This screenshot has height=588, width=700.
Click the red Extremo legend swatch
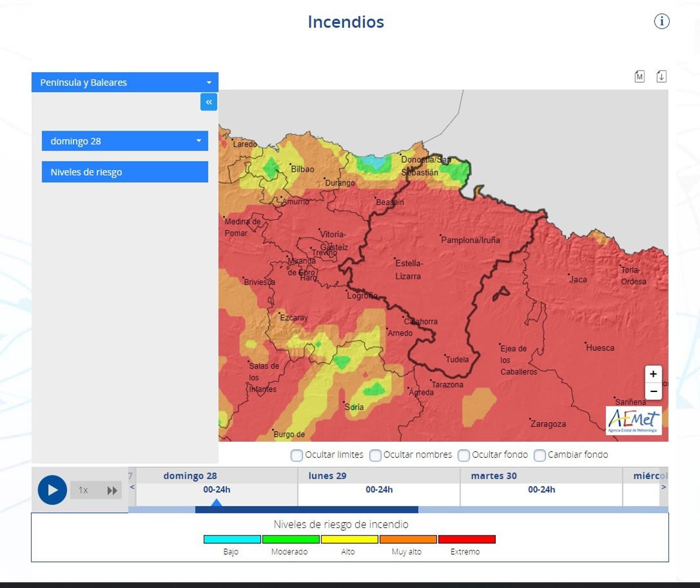(466, 540)
